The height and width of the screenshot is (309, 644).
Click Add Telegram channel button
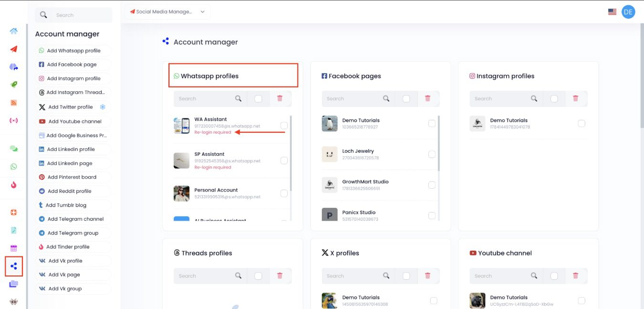(75, 219)
